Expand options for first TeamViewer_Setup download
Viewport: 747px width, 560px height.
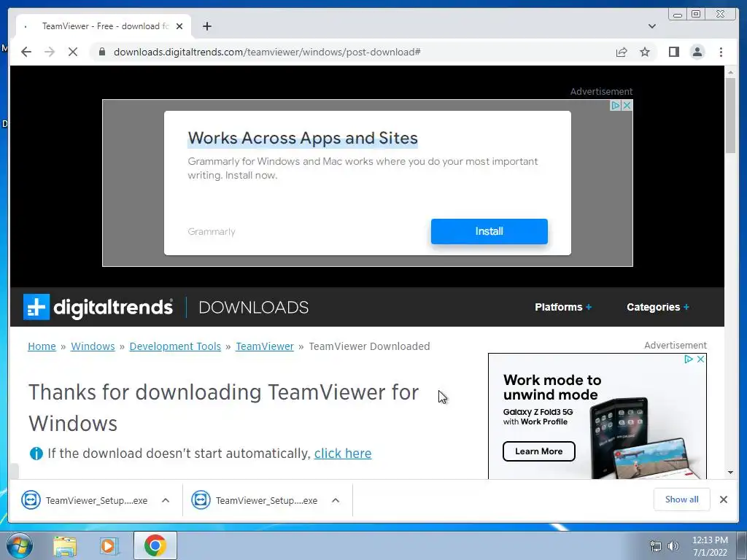click(x=166, y=500)
